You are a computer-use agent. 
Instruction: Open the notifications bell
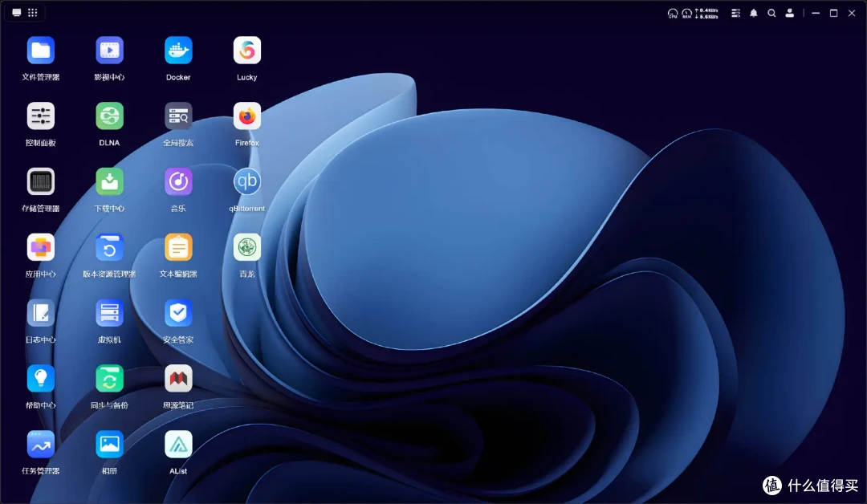pos(754,14)
